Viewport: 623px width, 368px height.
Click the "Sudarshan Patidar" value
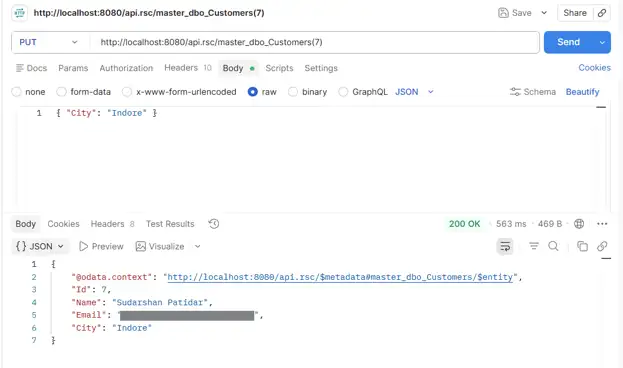[x=160, y=302]
